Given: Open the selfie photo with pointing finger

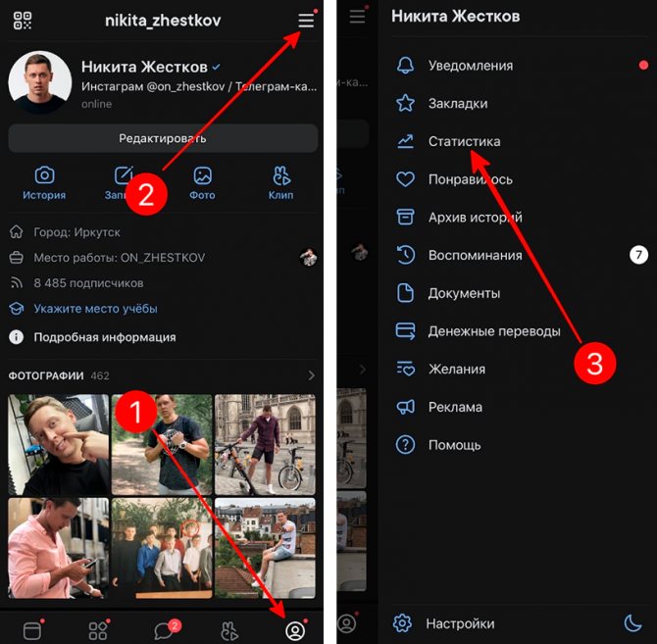Looking at the screenshot, I should [58, 445].
